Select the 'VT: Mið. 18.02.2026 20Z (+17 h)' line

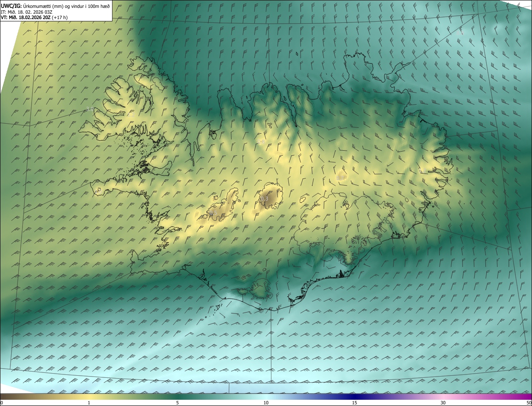(x=34, y=17)
